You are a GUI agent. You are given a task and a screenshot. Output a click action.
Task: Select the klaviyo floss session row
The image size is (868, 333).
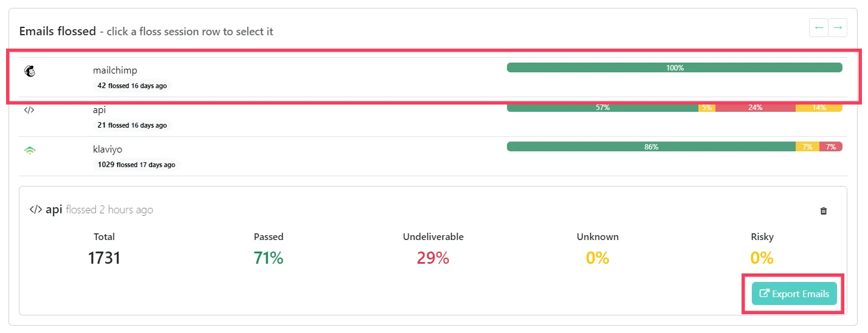[433, 156]
